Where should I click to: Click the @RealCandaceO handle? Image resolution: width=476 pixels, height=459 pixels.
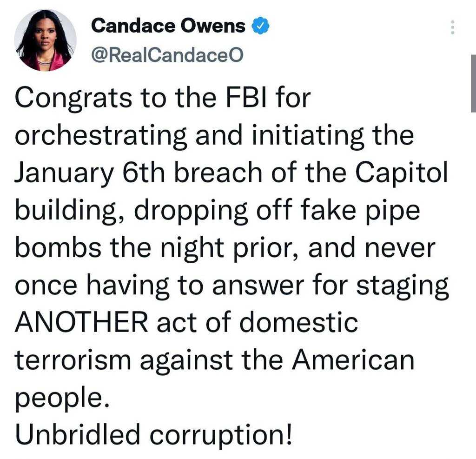pos(167,55)
